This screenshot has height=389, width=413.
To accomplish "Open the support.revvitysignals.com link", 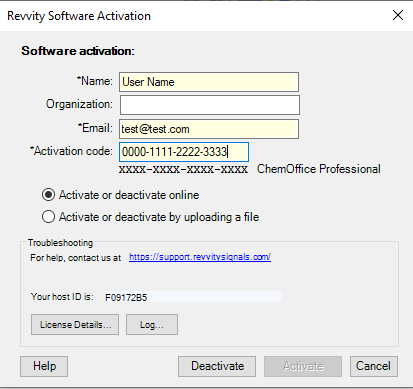I will pyautogui.click(x=200, y=257).
